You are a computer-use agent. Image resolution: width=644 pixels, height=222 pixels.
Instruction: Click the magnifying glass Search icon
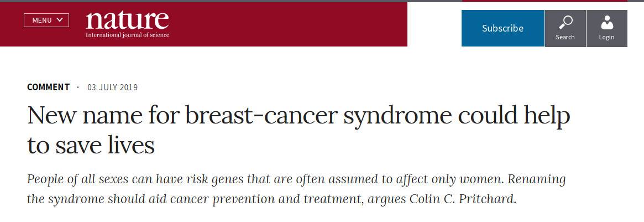point(565,23)
